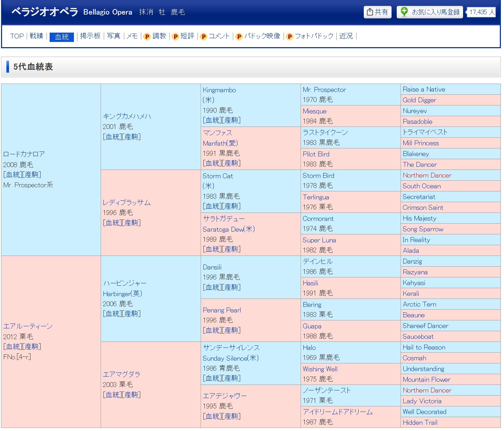Open the 戦績 tab
This screenshot has height=431, width=504.
pos(36,36)
